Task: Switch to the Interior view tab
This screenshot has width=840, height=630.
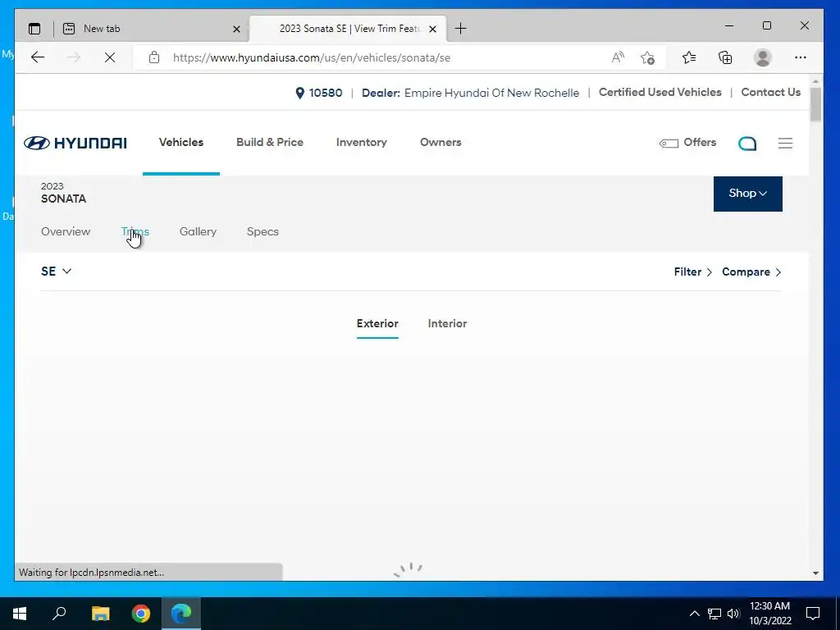Action: pyautogui.click(x=447, y=323)
